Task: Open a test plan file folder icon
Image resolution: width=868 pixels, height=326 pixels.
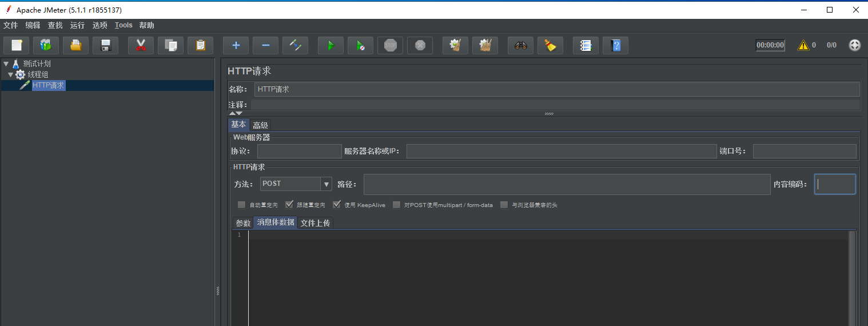Action: 75,45
